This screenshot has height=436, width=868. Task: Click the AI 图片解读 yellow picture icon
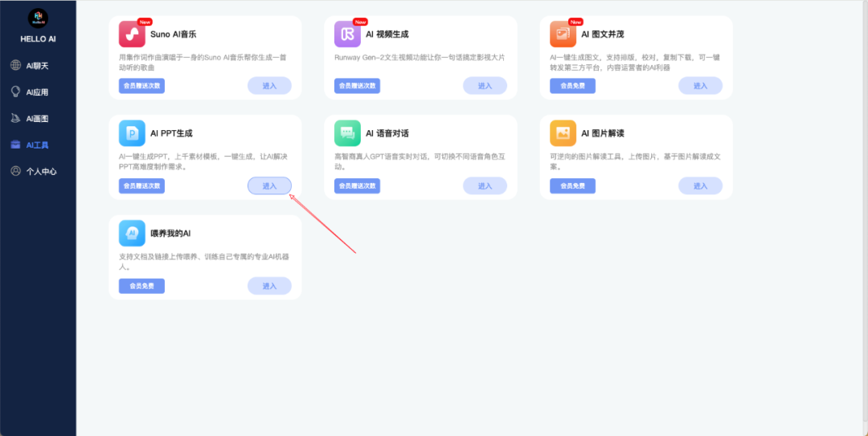coord(563,133)
